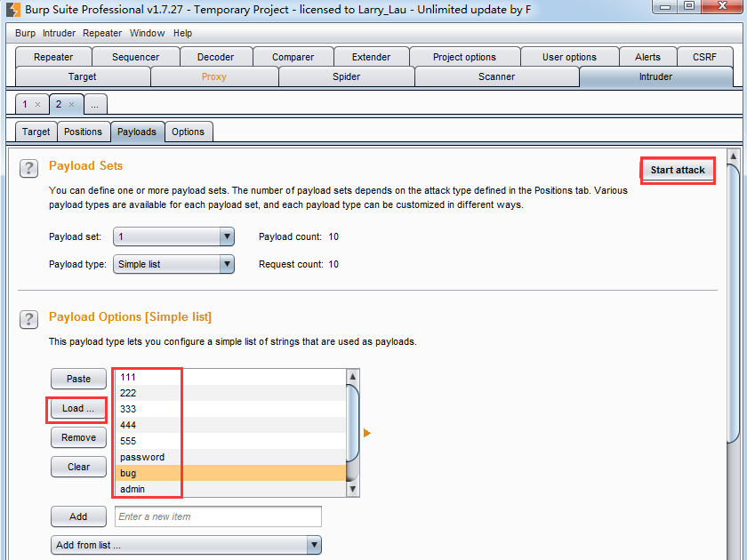This screenshot has width=747, height=560.
Task: Click the Clear payload list button
Action: pos(78,467)
